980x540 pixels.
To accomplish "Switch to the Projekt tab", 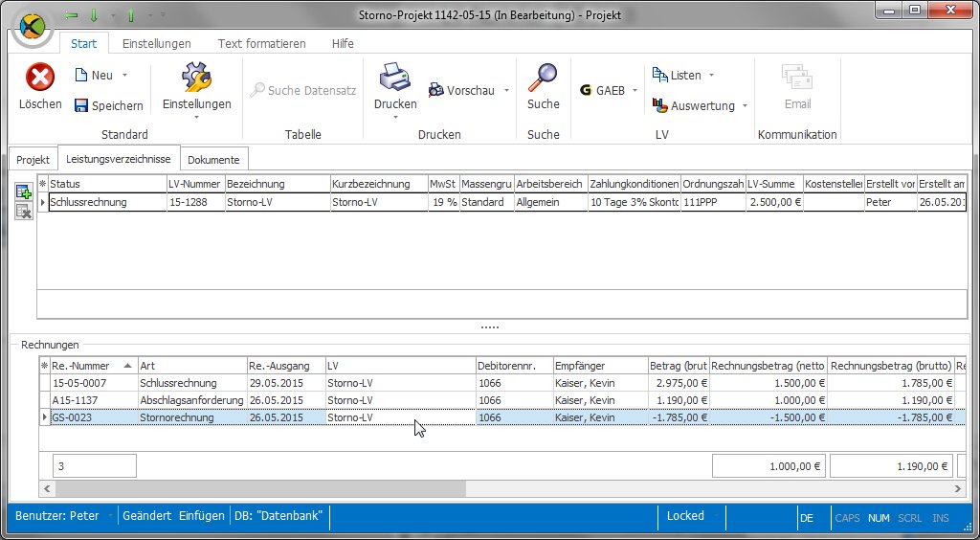I will pyautogui.click(x=33, y=160).
